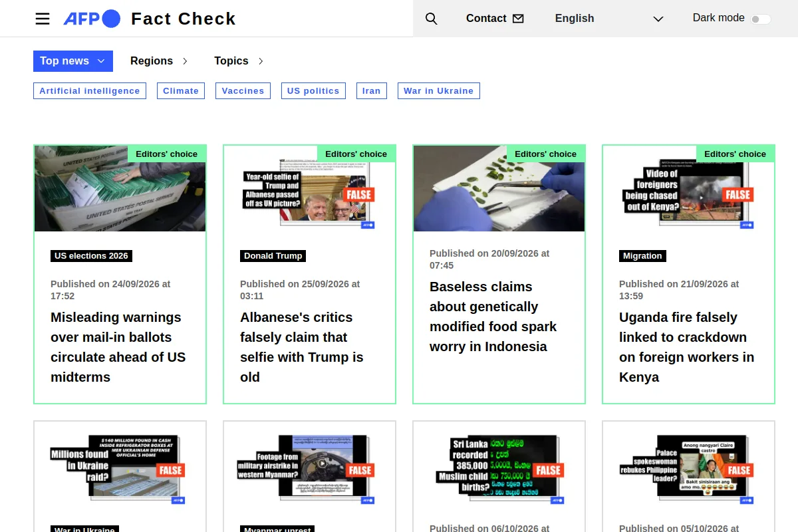Image resolution: width=798 pixels, height=532 pixels.
Task: Open the genetically modified food lab thumbnail
Action: tap(499, 189)
